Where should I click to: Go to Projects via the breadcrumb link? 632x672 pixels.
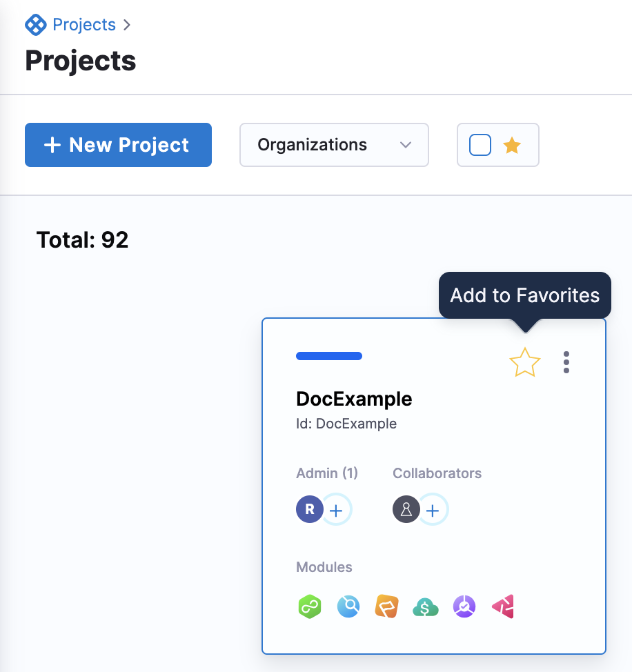click(x=84, y=26)
